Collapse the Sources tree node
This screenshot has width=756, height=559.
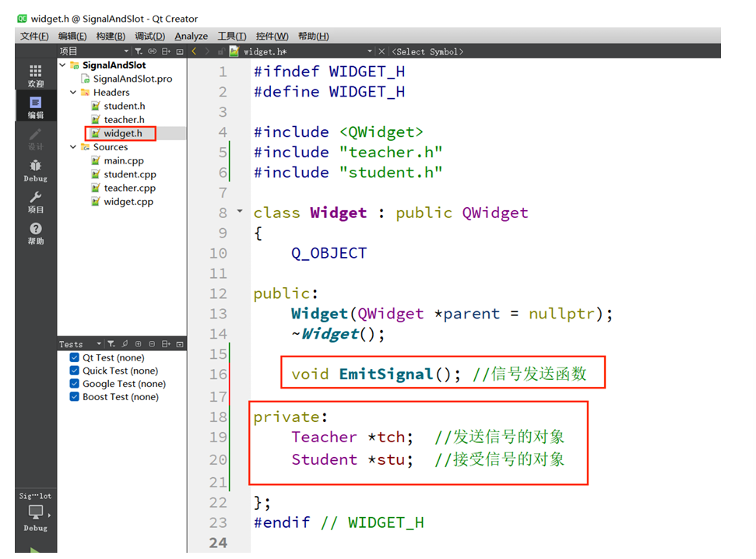[x=72, y=146]
